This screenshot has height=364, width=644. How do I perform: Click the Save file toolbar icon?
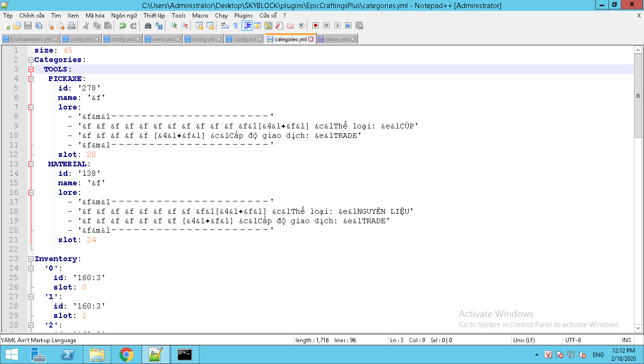pos(28,26)
